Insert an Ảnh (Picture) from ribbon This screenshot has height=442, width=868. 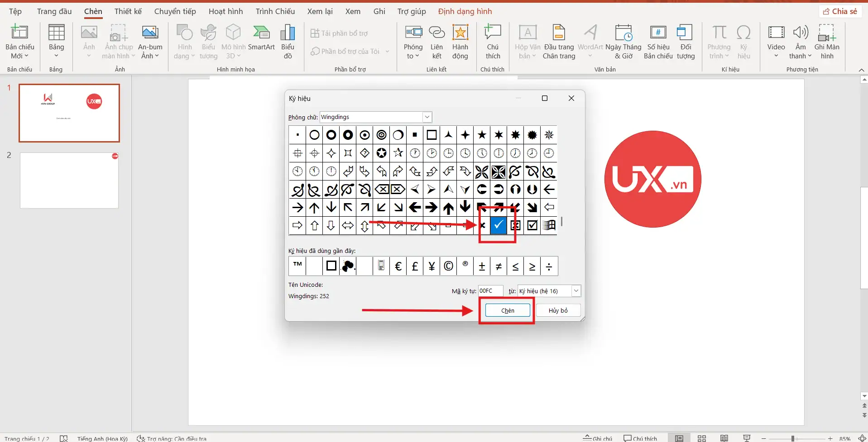click(89, 41)
